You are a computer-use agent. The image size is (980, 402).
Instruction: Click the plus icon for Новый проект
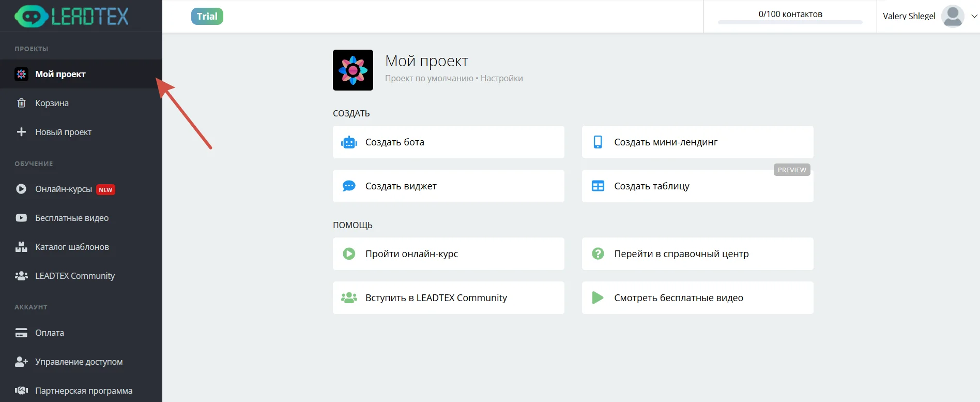click(x=21, y=132)
